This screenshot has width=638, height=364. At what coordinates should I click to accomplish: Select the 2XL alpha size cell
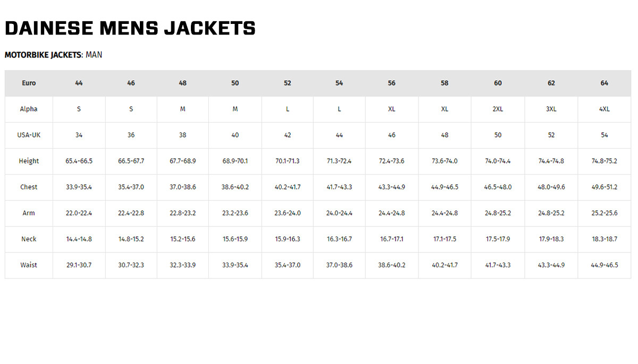click(498, 109)
